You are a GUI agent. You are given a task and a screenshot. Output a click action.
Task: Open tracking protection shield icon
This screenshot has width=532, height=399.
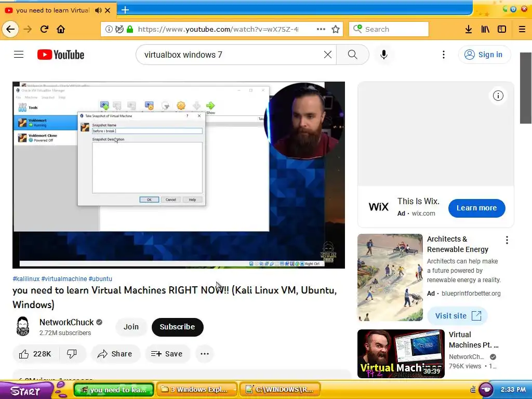119,29
